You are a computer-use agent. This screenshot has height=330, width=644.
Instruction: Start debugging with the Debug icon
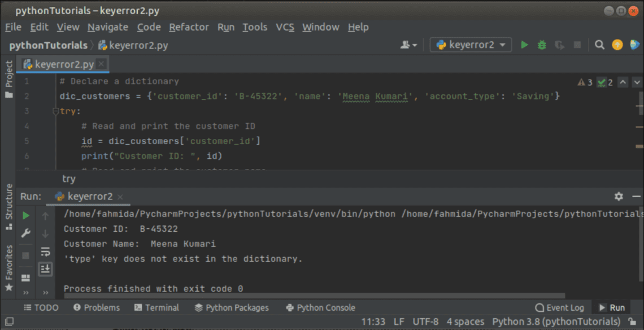[541, 45]
